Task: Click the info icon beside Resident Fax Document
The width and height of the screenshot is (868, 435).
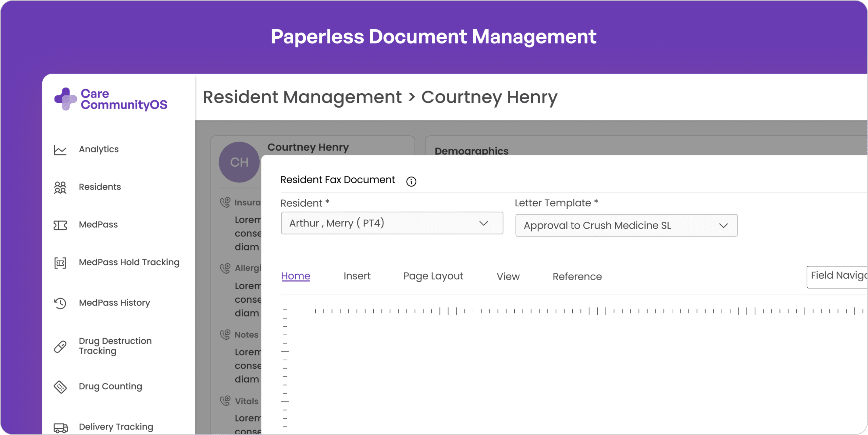Action: (411, 182)
